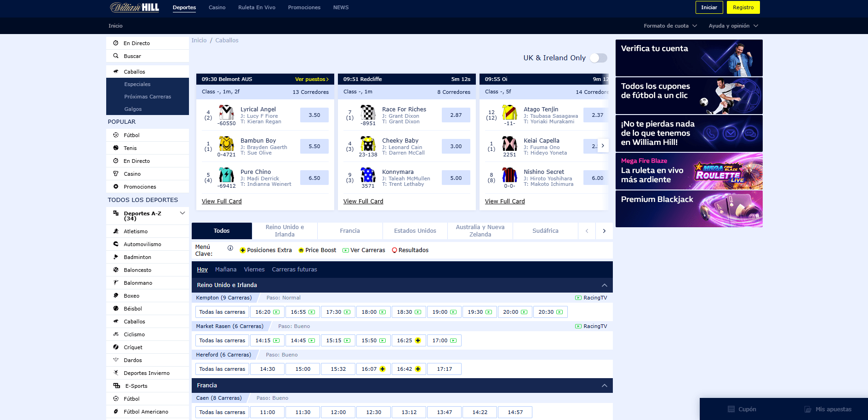Open Mis apuestas tab
868x420 pixels.
(x=828, y=409)
